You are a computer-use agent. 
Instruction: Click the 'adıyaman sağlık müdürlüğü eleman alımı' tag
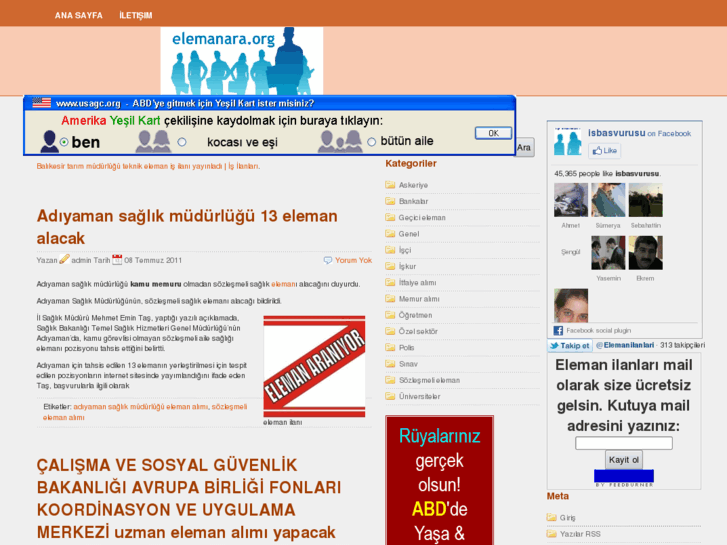pos(140,407)
